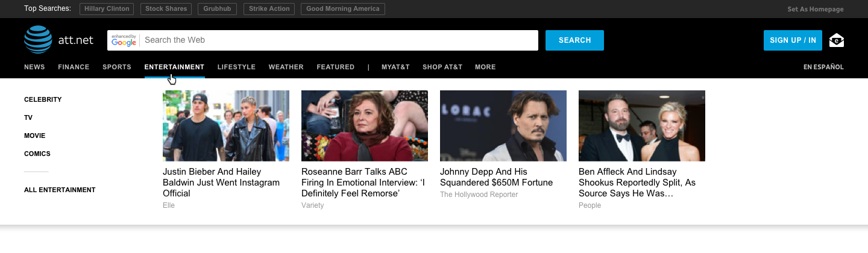Screen dimensions: 868x253
Task: Click the AT&T globe logo
Action: (38, 40)
